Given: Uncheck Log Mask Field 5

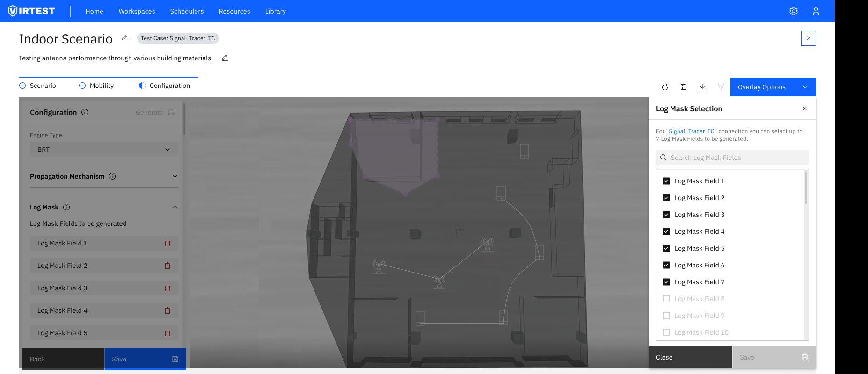Looking at the screenshot, I should pos(666,248).
